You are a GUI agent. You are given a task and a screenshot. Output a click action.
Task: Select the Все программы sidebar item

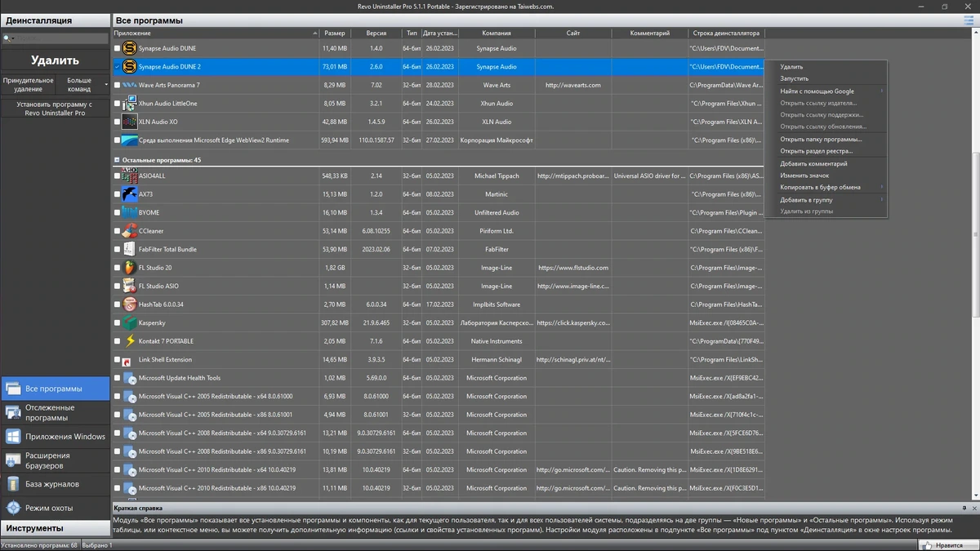click(x=55, y=389)
